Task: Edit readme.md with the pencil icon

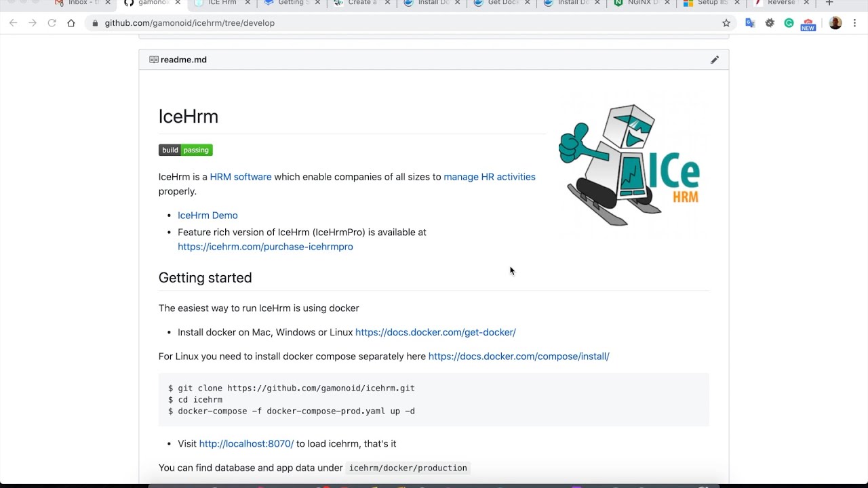Action: (714, 60)
